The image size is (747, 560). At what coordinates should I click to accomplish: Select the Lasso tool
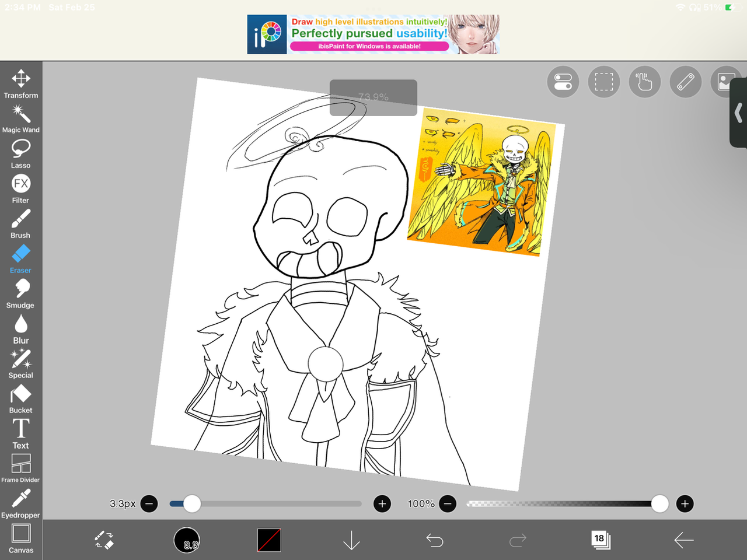pos(21,154)
